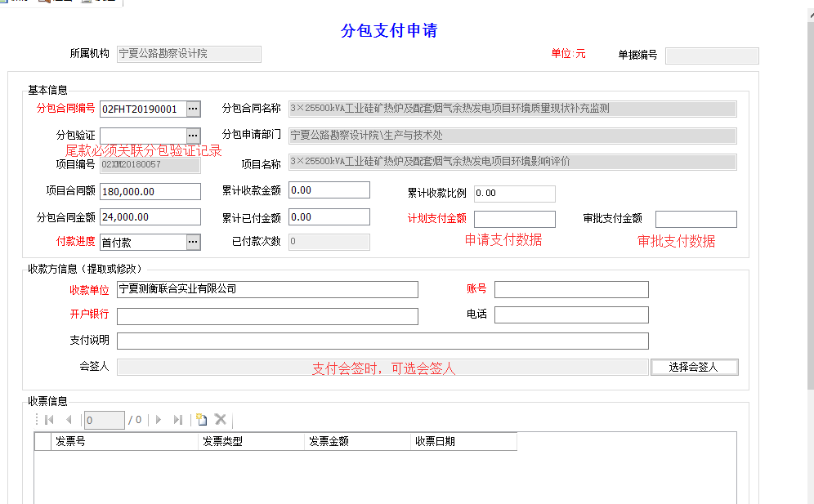Screen dimensions: 814x504
Task: Click the 支付说明 input field
Action: click(382, 341)
